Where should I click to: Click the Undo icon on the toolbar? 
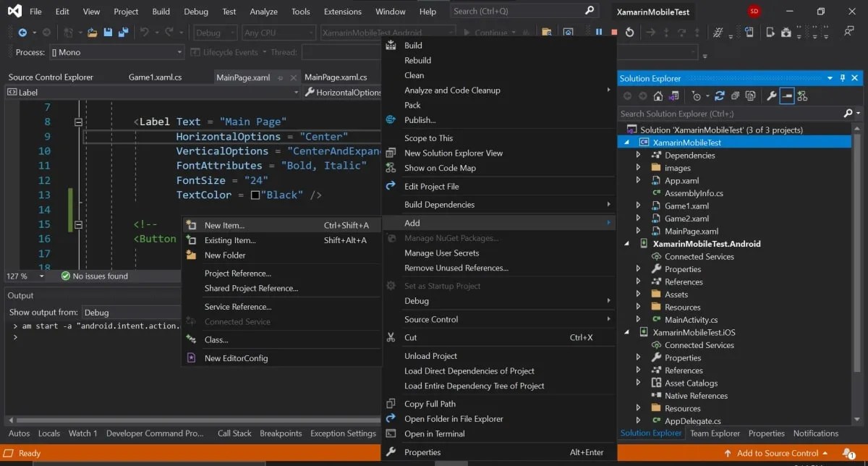coord(145,33)
